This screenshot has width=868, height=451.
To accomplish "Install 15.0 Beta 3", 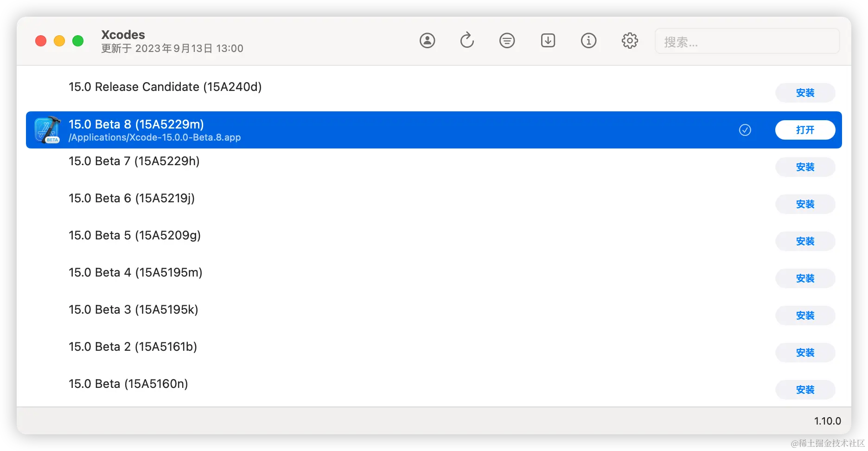I will point(805,316).
